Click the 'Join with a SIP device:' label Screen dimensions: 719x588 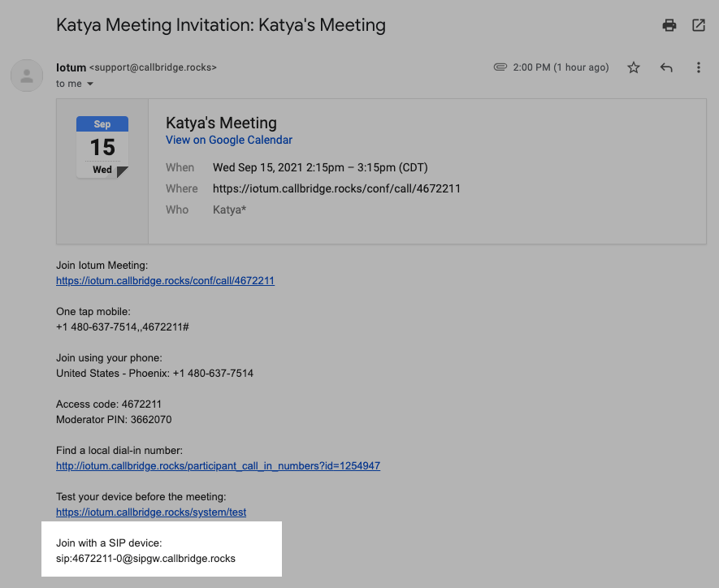[x=109, y=543]
